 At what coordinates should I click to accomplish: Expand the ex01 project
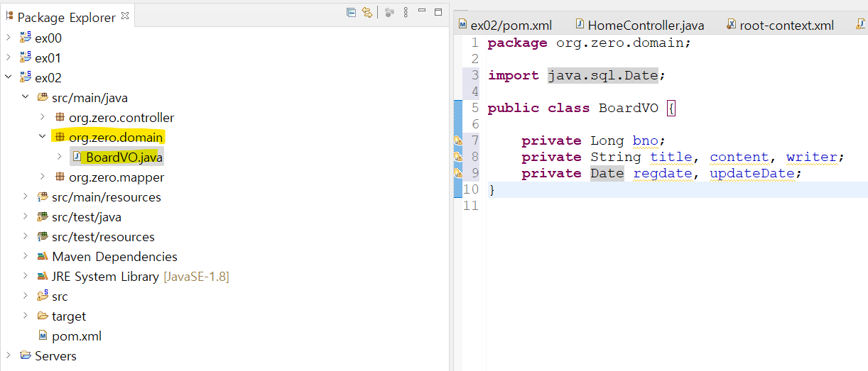pos(9,57)
